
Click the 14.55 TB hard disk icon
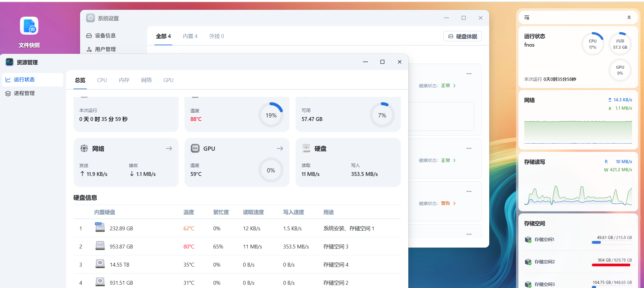[x=100, y=264]
